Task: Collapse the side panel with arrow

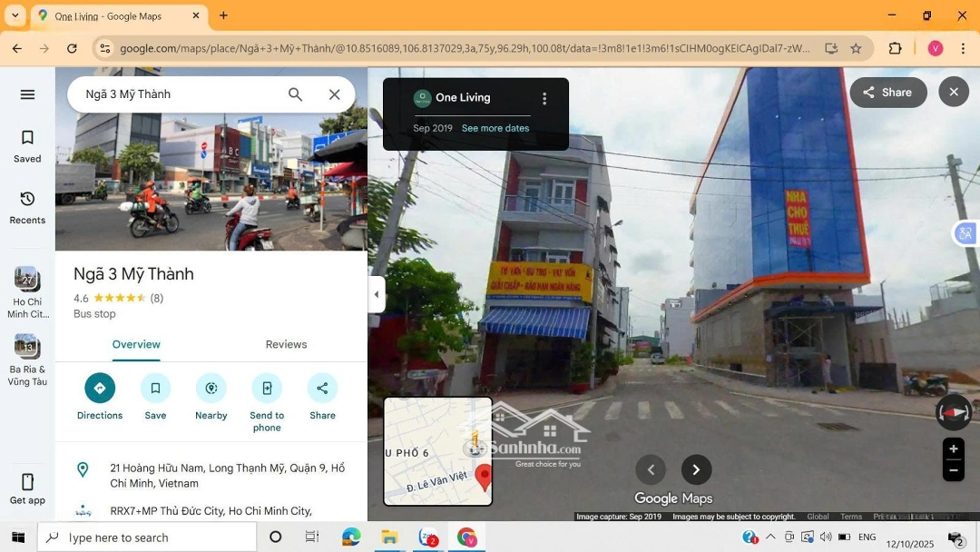Action: (x=377, y=295)
